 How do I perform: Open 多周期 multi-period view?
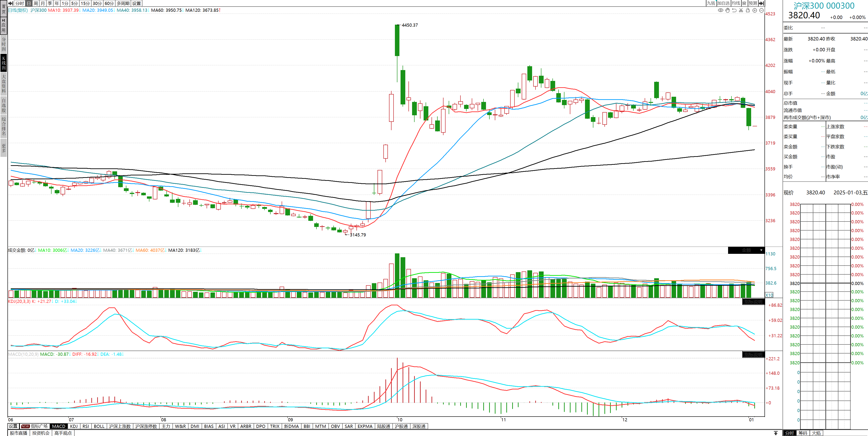[x=123, y=3]
